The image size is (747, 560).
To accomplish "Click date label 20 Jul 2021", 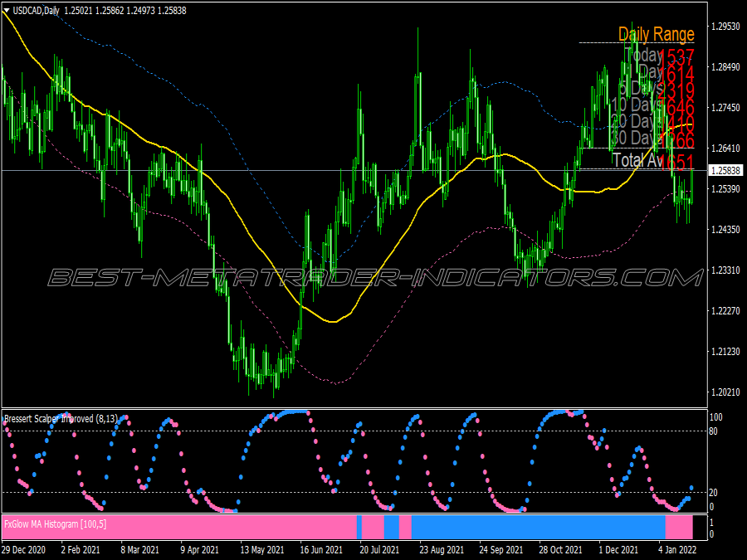I will pos(379,549).
